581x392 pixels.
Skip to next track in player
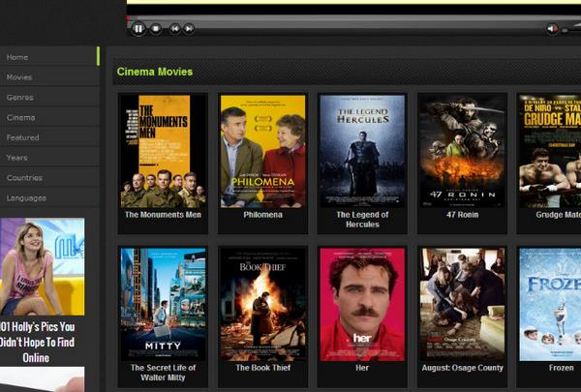click(x=189, y=28)
